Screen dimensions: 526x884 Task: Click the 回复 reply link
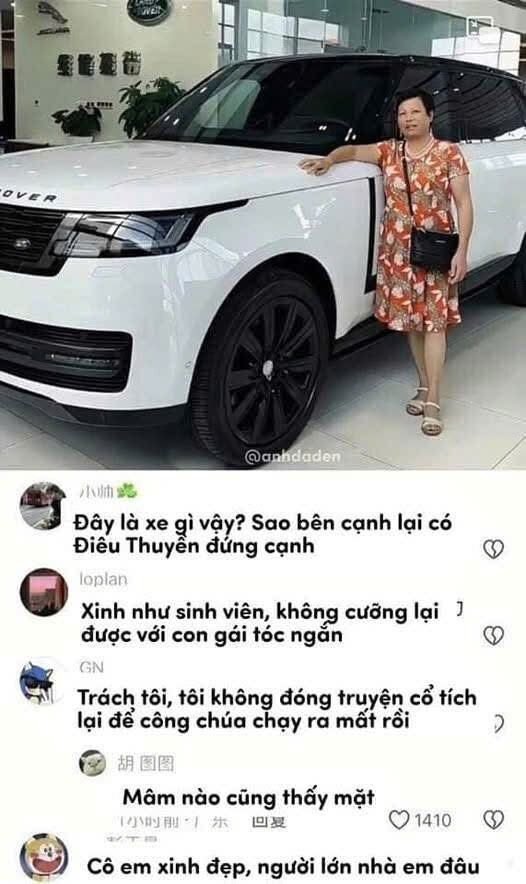coord(269,823)
